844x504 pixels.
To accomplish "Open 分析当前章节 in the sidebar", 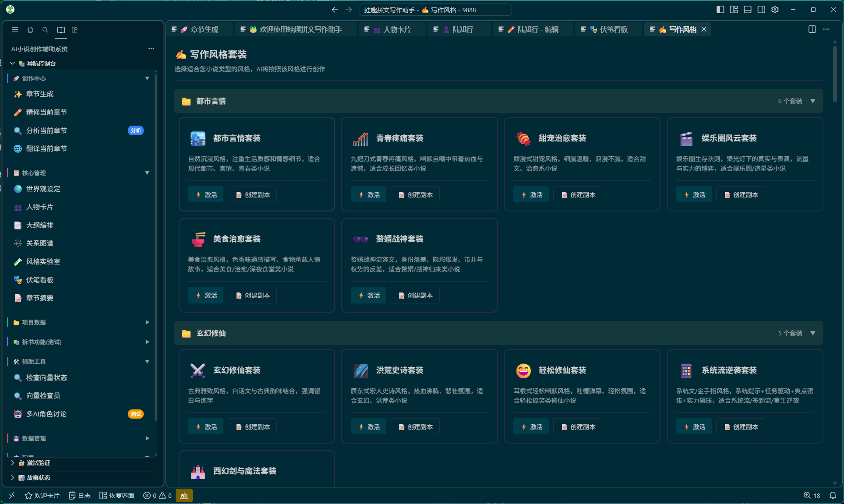I will [x=78, y=130].
